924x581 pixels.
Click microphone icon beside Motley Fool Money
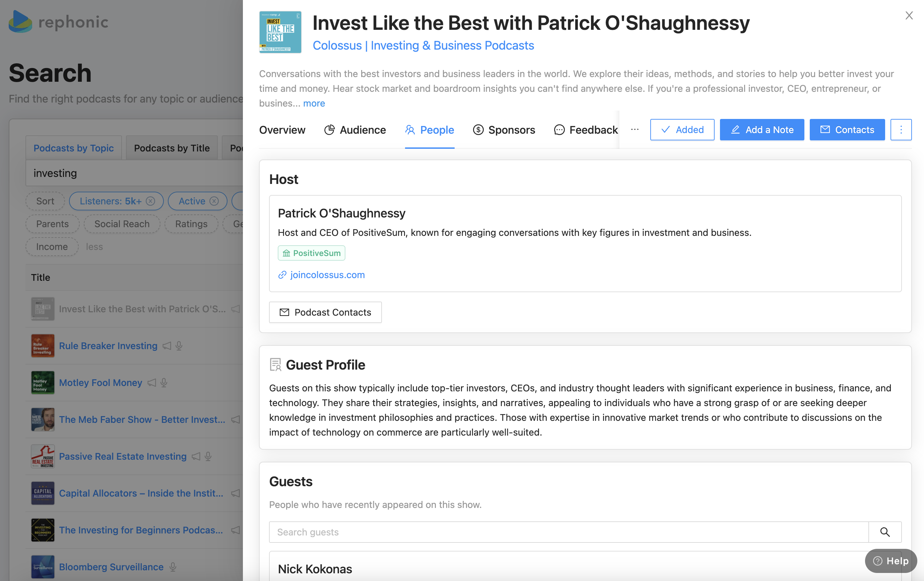click(164, 383)
